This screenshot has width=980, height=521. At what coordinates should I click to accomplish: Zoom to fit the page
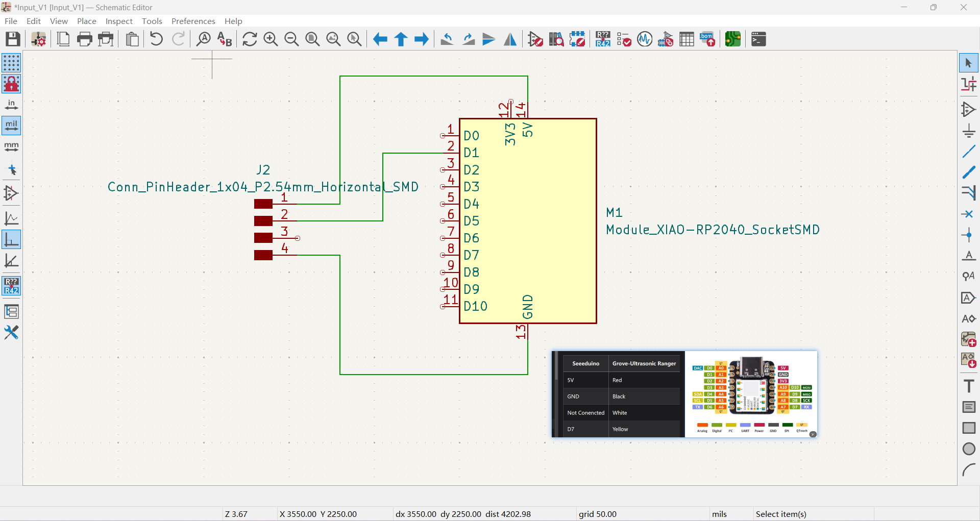312,39
